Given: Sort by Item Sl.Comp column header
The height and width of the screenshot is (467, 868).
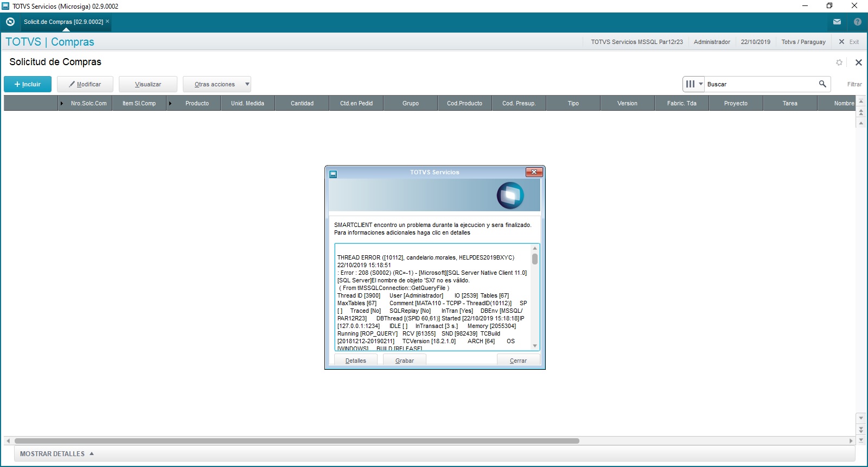Looking at the screenshot, I should (x=139, y=103).
